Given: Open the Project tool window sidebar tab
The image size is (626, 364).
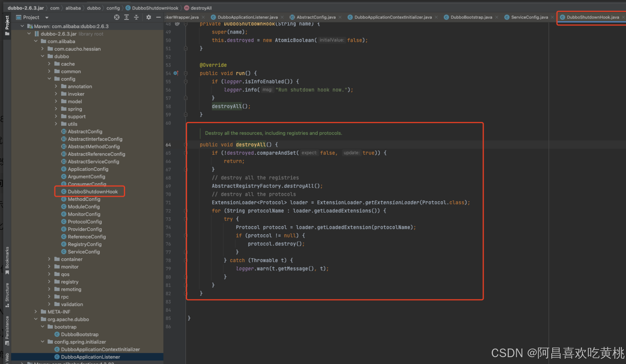Looking at the screenshot, I should pos(7,25).
